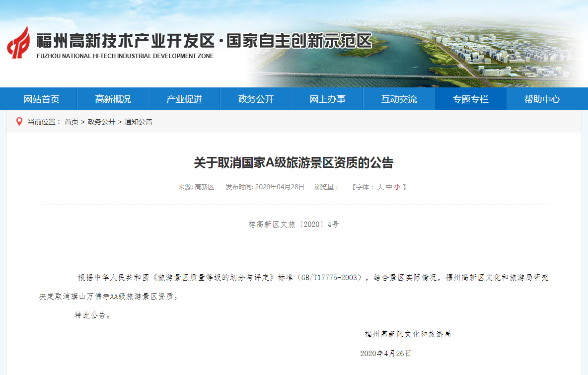The image size is (588, 375).
Task: Go to 政务公开 in the navigation bar
Action: 256,99
